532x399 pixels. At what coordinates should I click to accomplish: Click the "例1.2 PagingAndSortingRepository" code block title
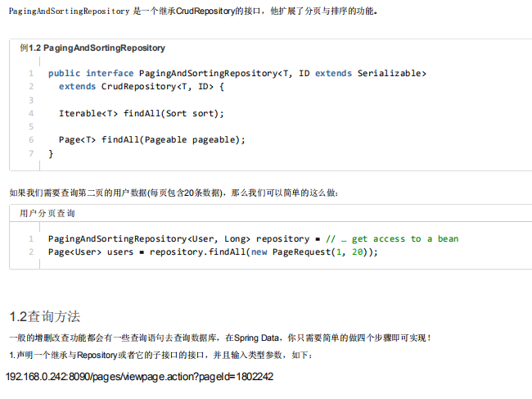click(x=92, y=48)
